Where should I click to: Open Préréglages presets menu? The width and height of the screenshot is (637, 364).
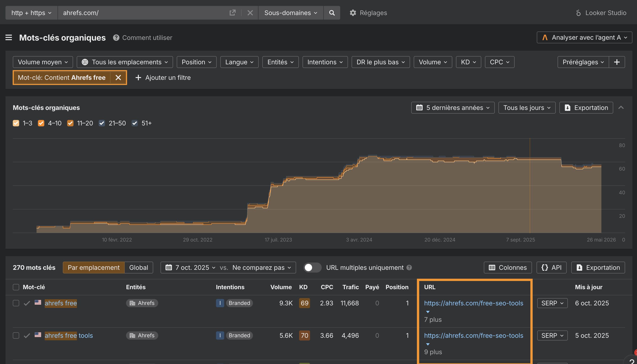pos(583,62)
